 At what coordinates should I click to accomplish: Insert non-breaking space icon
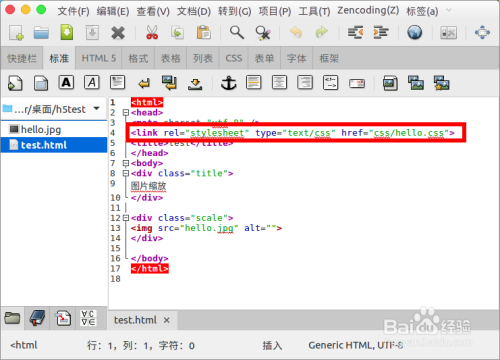(195, 83)
